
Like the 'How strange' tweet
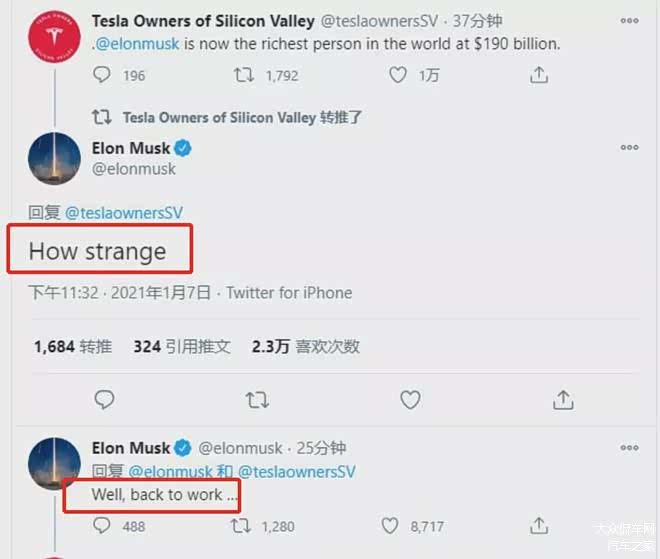pyautogui.click(x=410, y=400)
